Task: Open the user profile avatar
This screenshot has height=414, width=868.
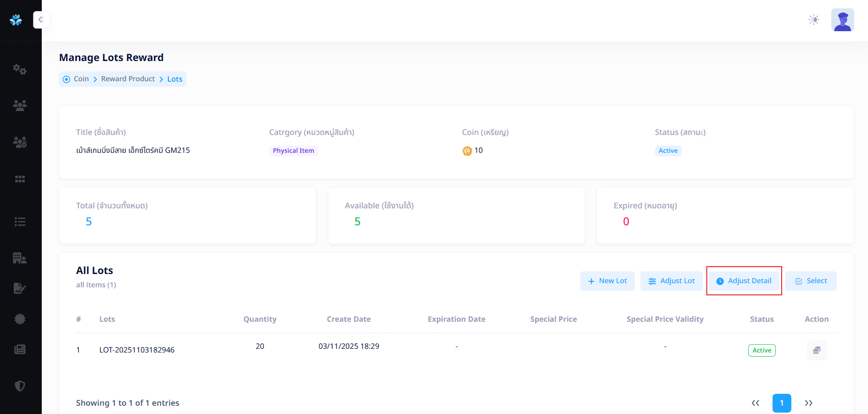Action: click(x=842, y=20)
